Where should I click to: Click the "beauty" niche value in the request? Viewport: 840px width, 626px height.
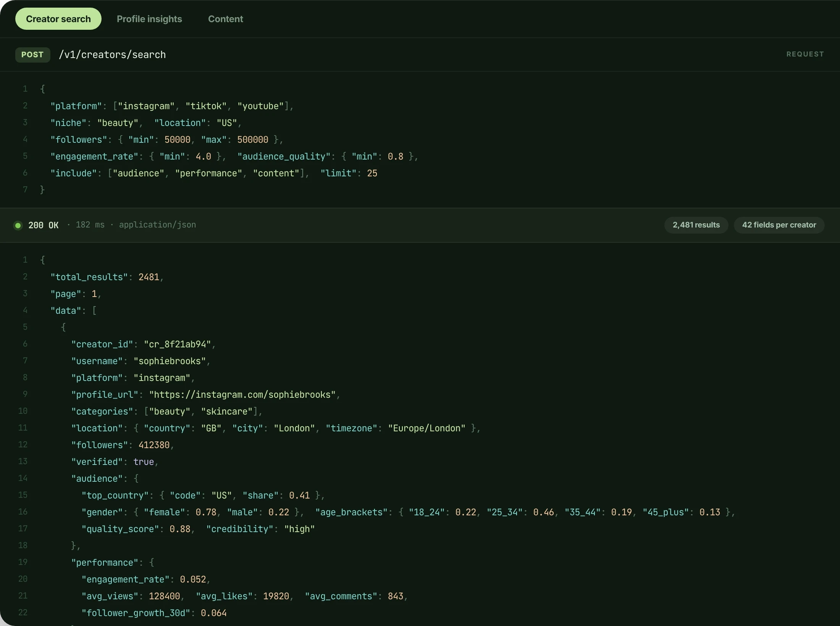[x=118, y=123]
